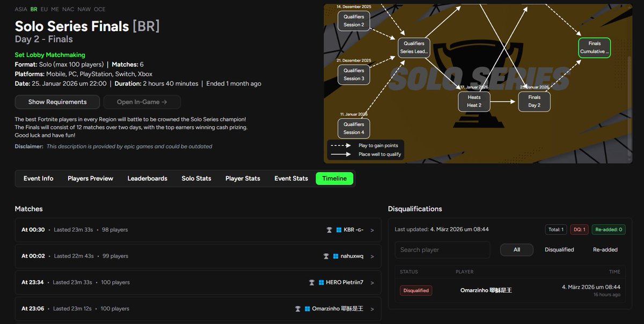Switch to the Event Info tab

(x=39, y=179)
